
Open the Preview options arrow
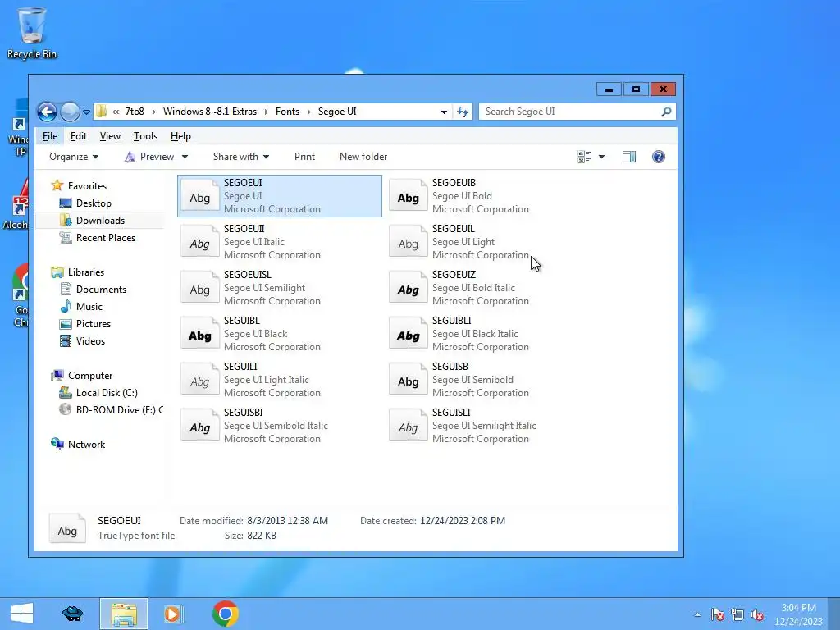pyautogui.click(x=185, y=157)
